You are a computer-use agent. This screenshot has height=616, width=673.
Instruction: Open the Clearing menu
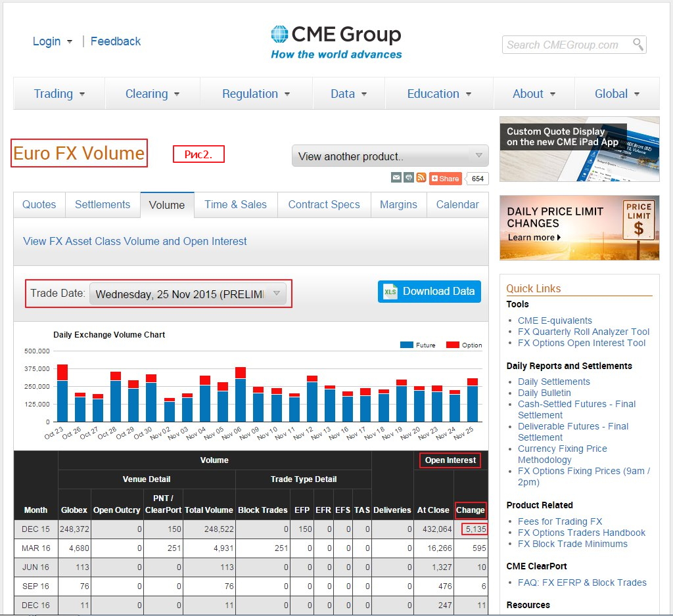(x=152, y=93)
